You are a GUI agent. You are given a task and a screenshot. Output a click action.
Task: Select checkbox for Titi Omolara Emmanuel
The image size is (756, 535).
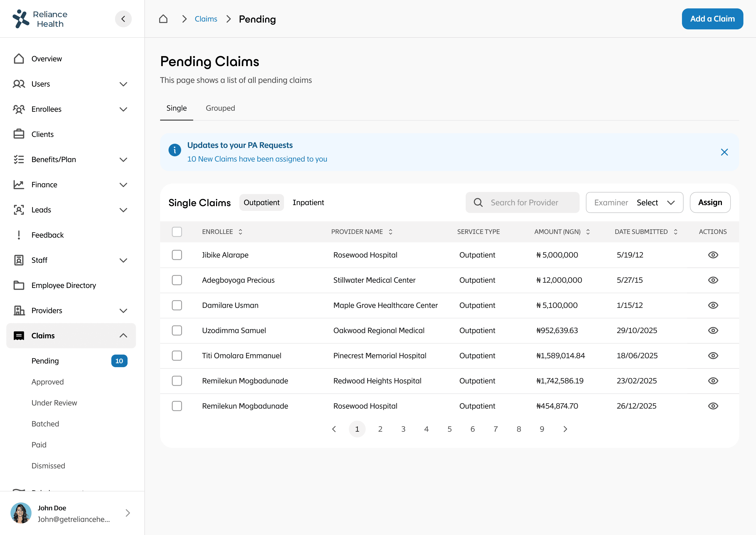177,355
